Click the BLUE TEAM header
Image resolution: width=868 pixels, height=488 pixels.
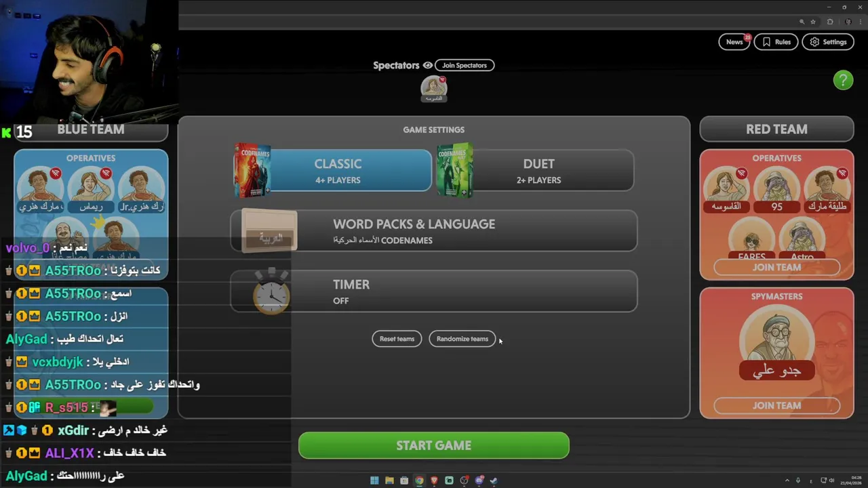click(91, 129)
